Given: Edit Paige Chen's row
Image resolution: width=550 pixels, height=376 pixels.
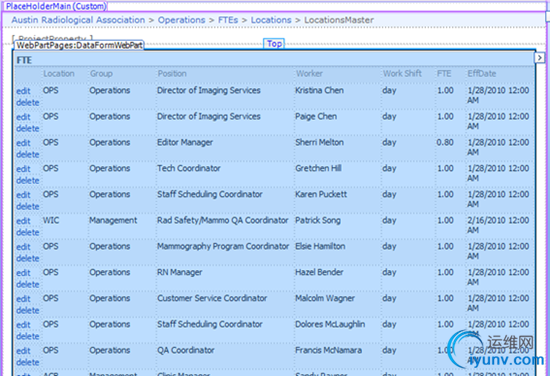Looking at the screenshot, I should [23, 117].
